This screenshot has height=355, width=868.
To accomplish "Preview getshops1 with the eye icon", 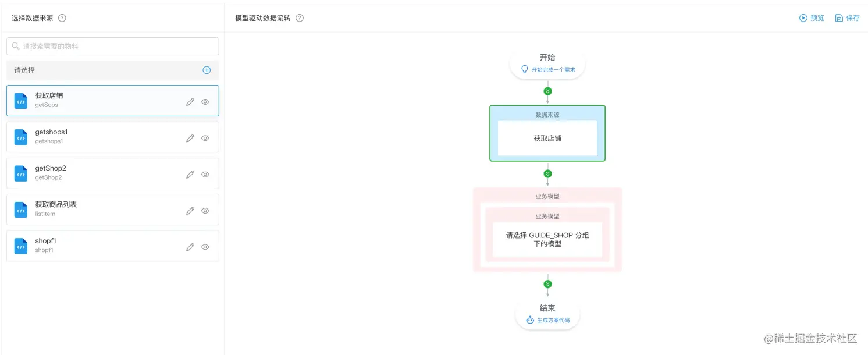I will tap(205, 138).
